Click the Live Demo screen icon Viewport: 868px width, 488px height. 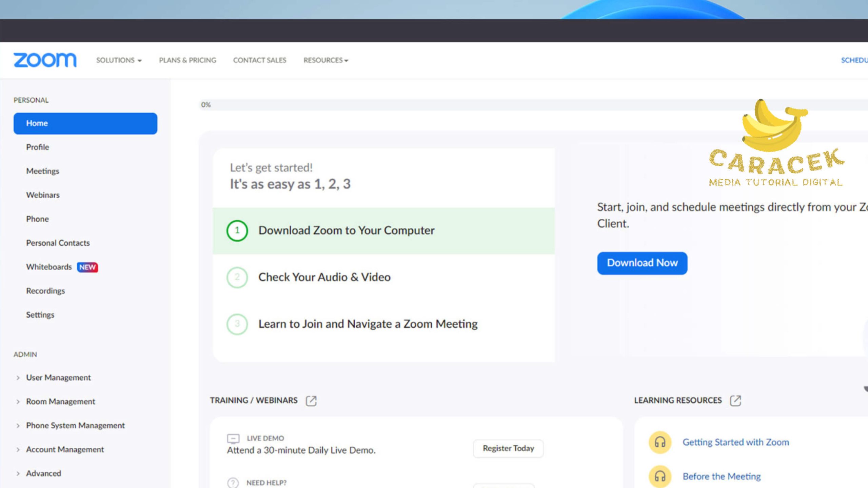tap(233, 439)
